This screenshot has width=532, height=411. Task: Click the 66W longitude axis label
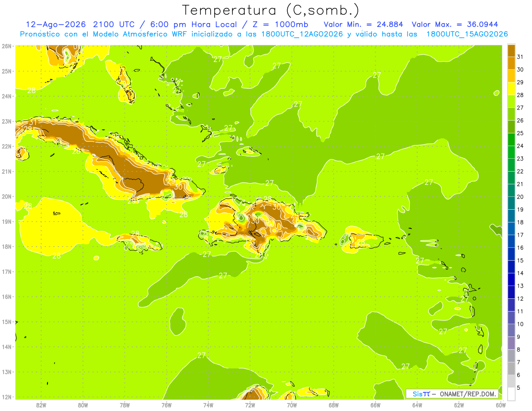pyautogui.click(x=376, y=405)
